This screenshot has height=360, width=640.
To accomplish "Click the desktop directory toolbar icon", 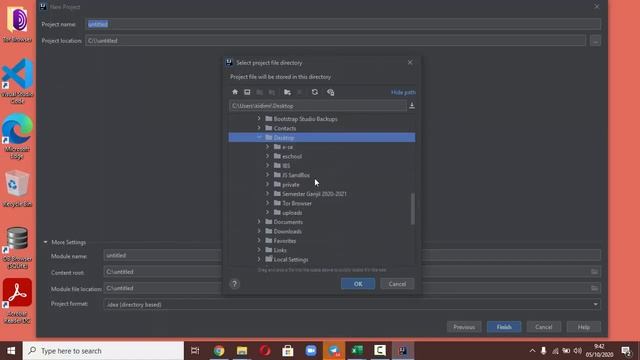I will (247, 92).
